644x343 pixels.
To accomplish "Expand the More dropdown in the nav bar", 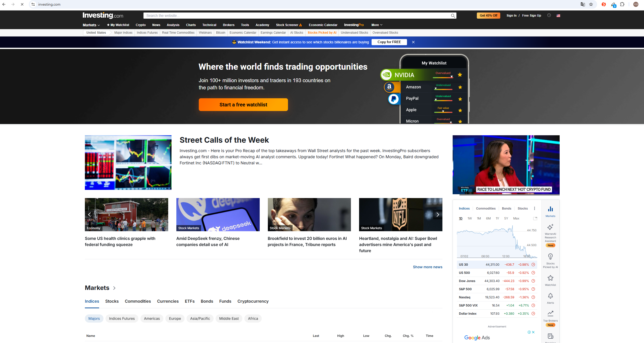I will coord(377,25).
